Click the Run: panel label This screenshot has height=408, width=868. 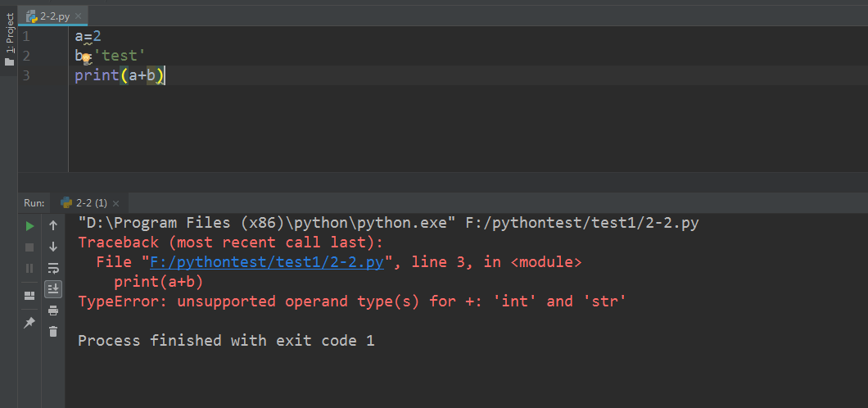(34, 203)
